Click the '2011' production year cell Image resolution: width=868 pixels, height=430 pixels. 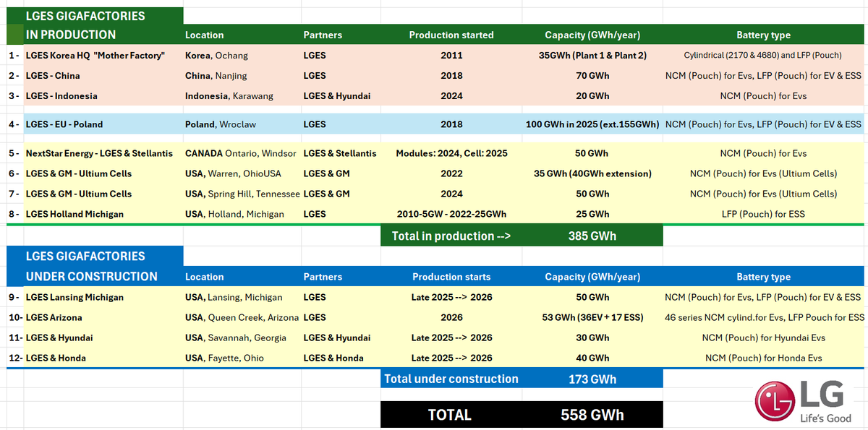451,55
